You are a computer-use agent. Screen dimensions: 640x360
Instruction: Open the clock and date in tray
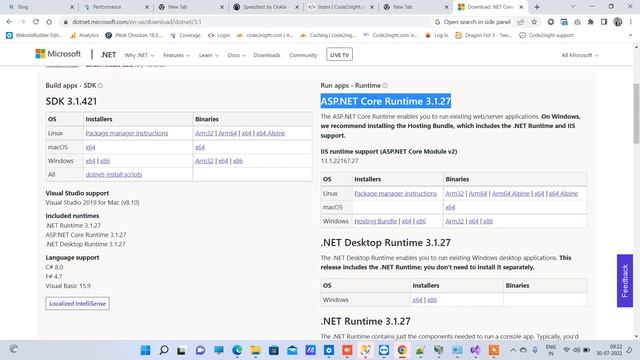pyautogui.click(x=609, y=350)
